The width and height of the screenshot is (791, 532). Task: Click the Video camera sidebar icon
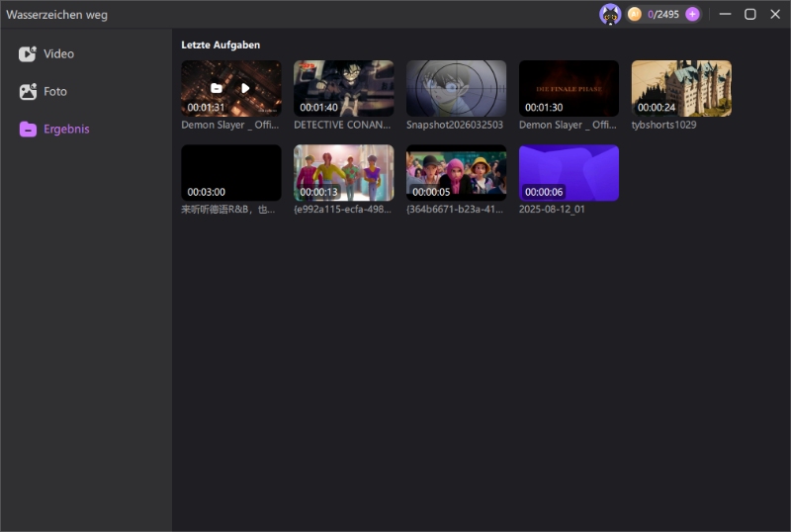pyautogui.click(x=28, y=54)
